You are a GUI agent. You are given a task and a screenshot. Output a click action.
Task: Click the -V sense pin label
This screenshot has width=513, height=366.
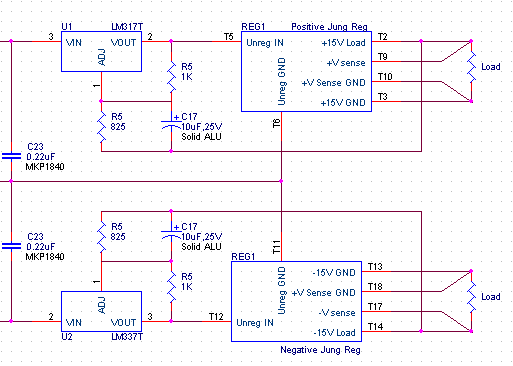pyautogui.click(x=337, y=313)
